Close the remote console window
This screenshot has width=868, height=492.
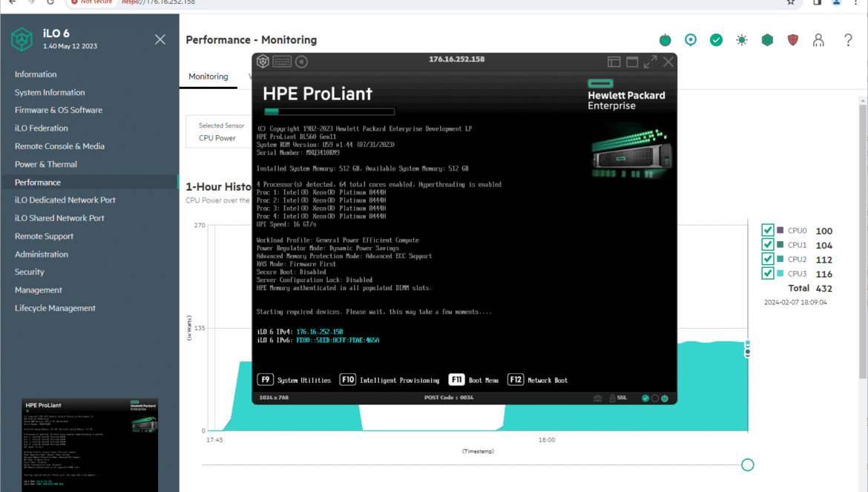coord(668,62)
